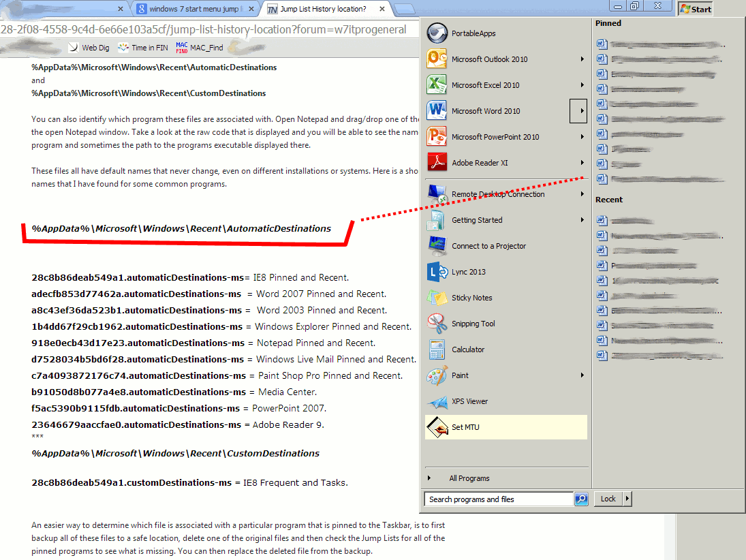The height and width of the screenshot is (560, 746).
Task: Close the 'Jump List History location?' tab
Action: [382, 9]
